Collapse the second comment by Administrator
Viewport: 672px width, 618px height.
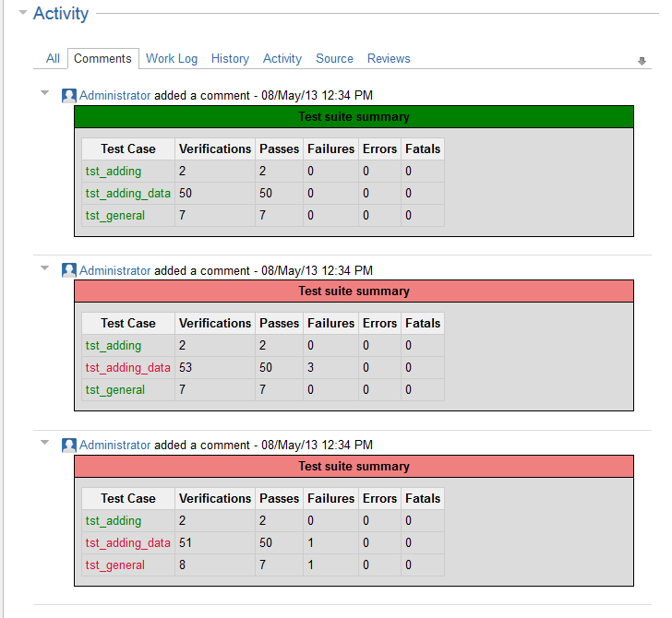44,267
